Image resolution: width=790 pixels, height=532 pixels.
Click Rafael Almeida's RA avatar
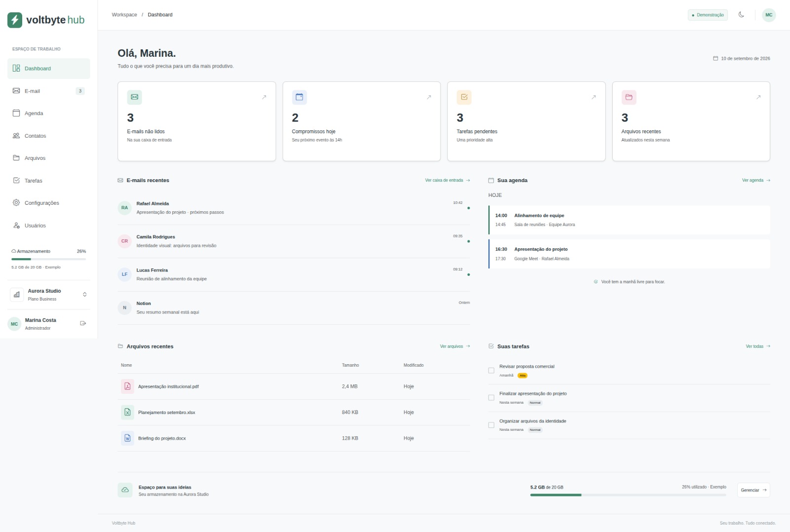coord(124,208)
